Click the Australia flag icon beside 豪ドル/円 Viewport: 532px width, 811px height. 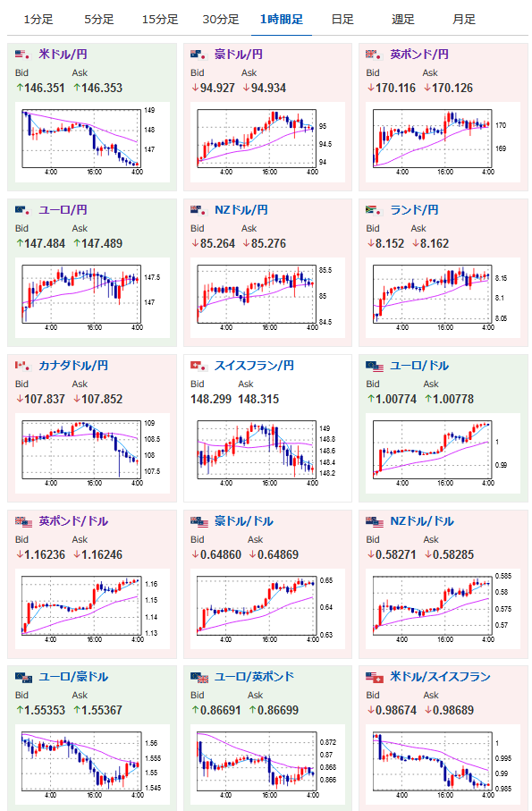click(x=199, y=55)
